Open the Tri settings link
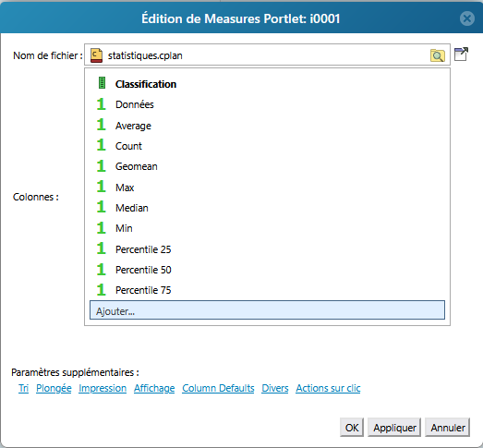The image size is (483, 448). pyautogui.click(x=23, y=388)
